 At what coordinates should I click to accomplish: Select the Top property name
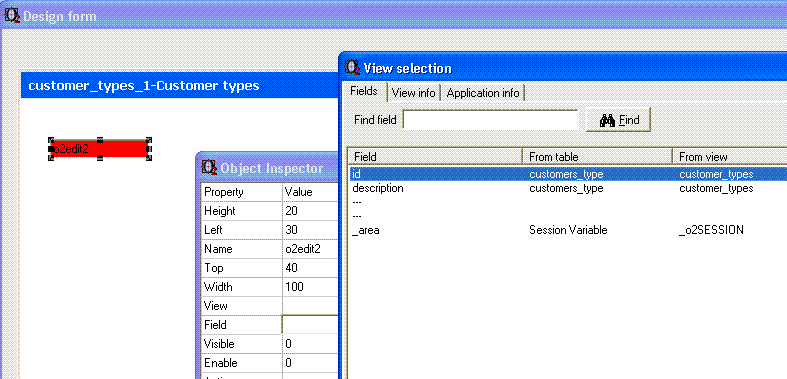[x=241, y=269]
